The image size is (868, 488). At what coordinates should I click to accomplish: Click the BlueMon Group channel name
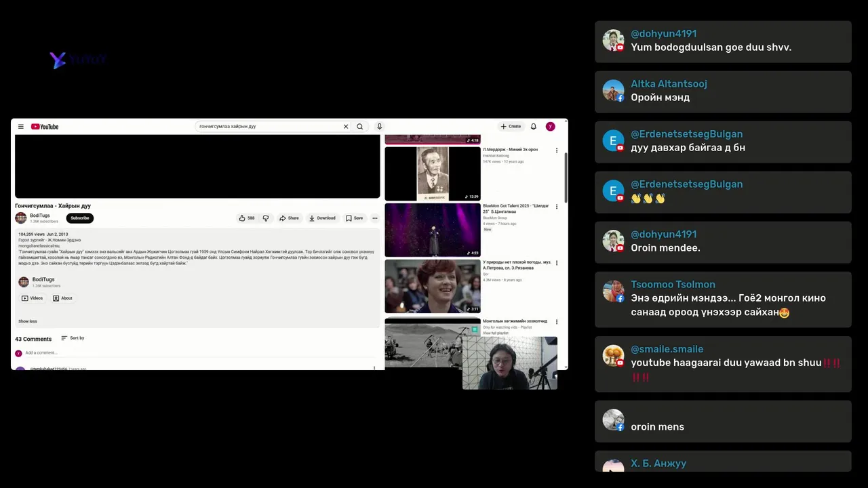(x=495, y=218)
